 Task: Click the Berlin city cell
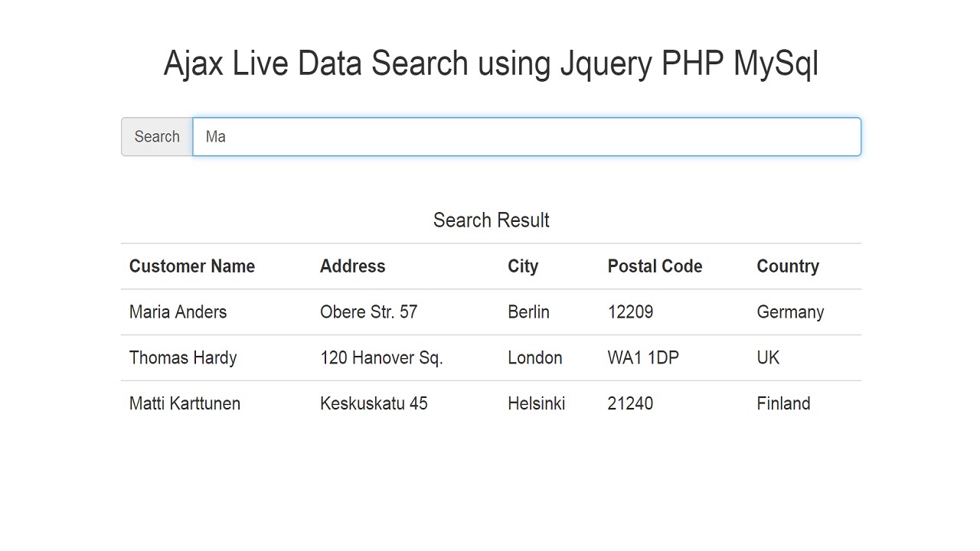(528, 312)
